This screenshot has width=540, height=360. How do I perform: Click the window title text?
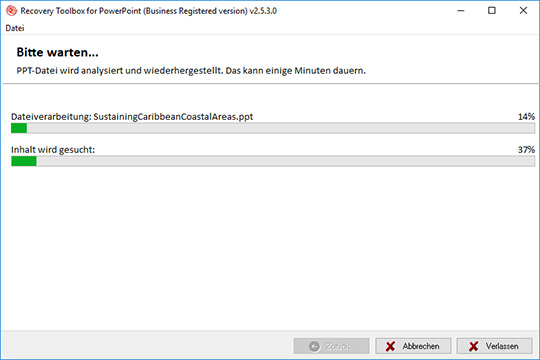(x=148, y=11)
